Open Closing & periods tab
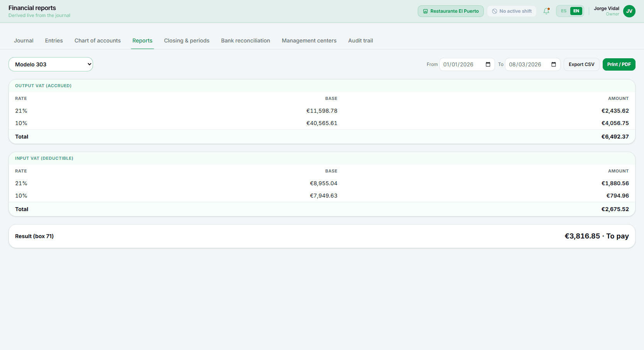 pos(186,41)
